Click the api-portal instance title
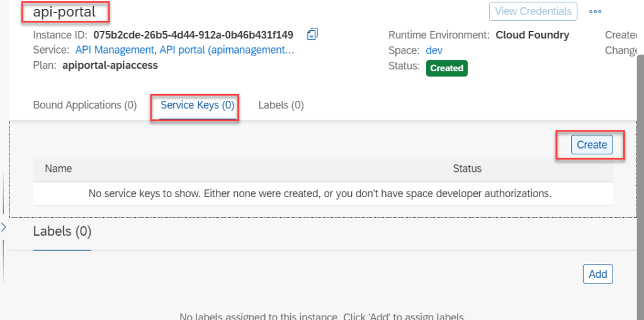644x320 pixels. coord(64,11)
